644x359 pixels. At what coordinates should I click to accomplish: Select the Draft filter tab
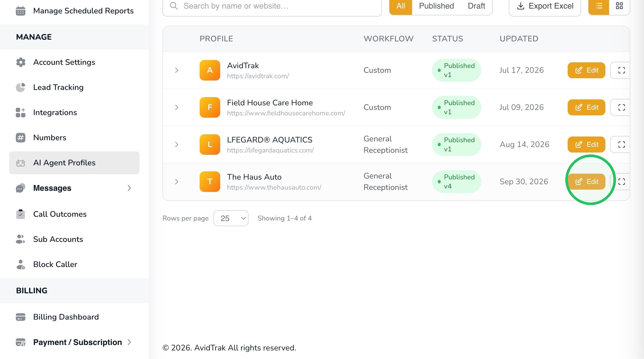pos(476,6)
